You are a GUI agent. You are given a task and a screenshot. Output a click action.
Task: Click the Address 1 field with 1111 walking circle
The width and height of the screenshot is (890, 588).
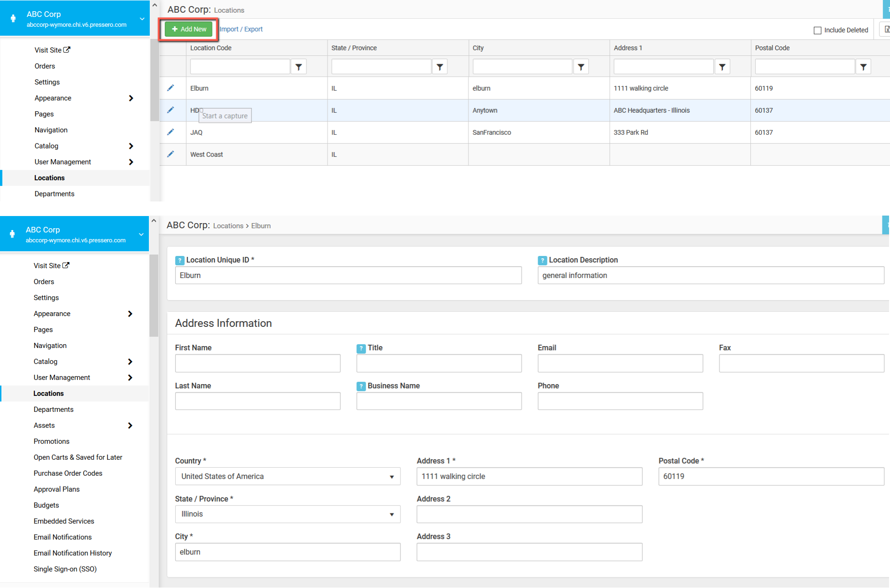[530, 476]
